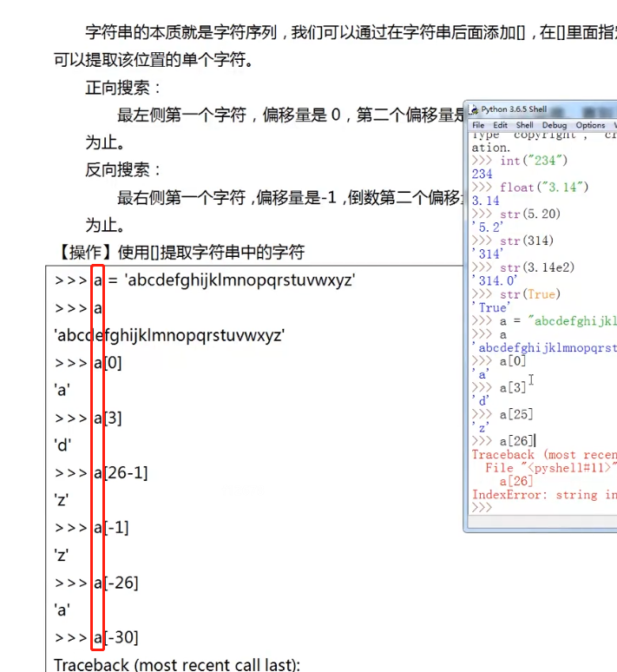Click the 反向搜索： heading in the document
This screenshot has width=617, height=672.
tap(123, 169)
